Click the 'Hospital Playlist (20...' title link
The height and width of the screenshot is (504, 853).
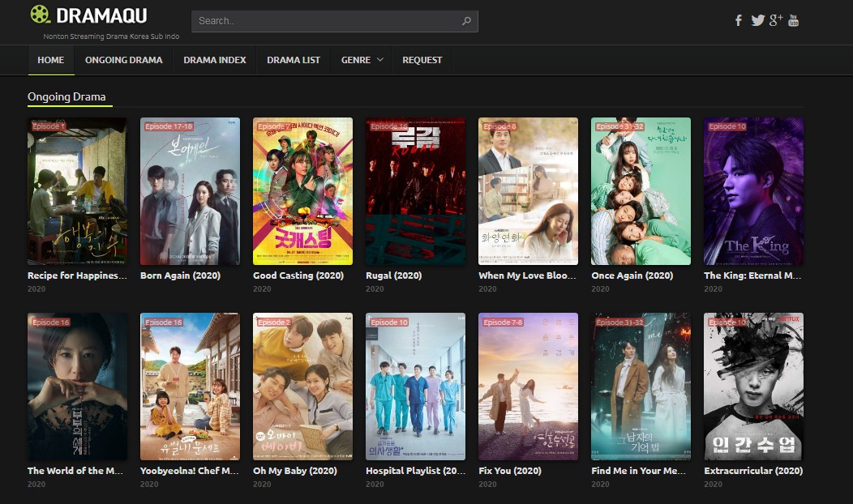click(416, 471)
